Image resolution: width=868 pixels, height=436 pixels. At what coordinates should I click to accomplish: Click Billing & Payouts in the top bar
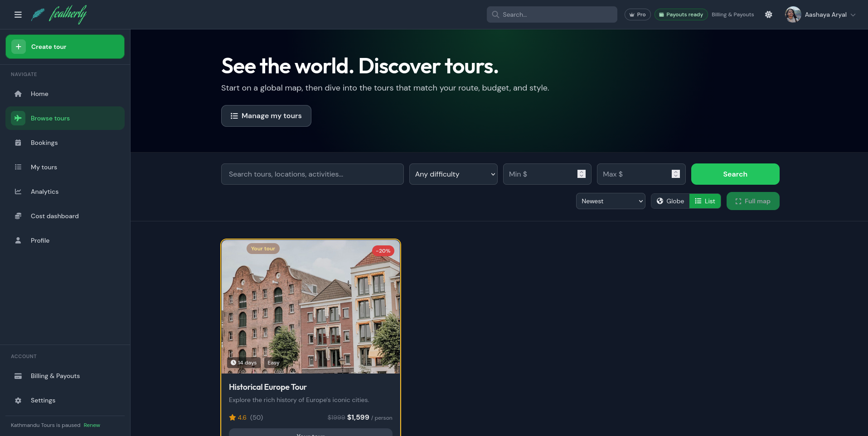pyautogui.click(x=732, y=14)
